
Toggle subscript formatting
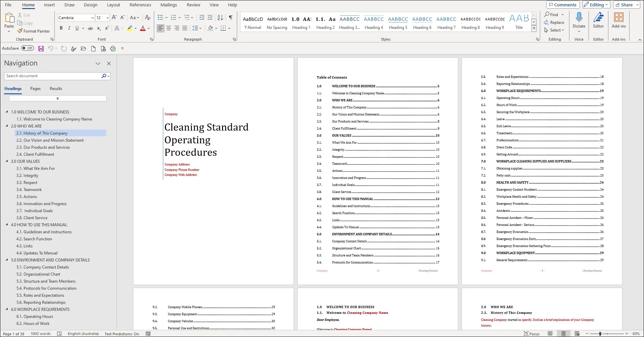click(98, 28)
